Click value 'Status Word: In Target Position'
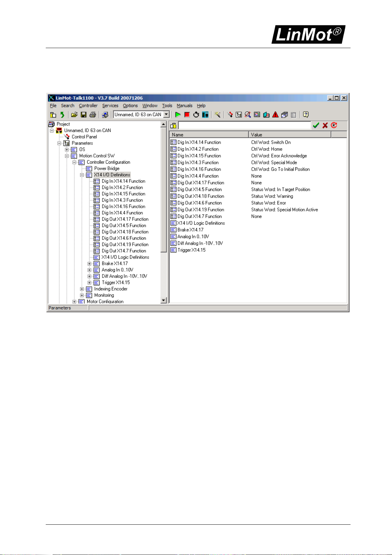 coord(281,189)
